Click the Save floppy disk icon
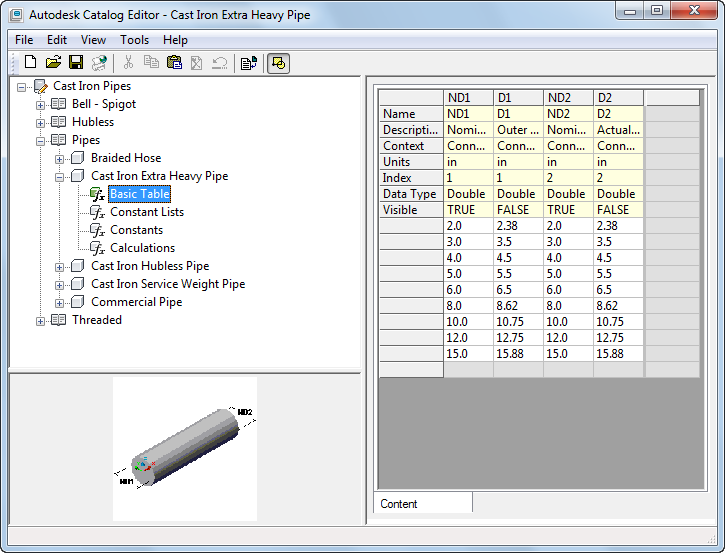 point(76,62)
